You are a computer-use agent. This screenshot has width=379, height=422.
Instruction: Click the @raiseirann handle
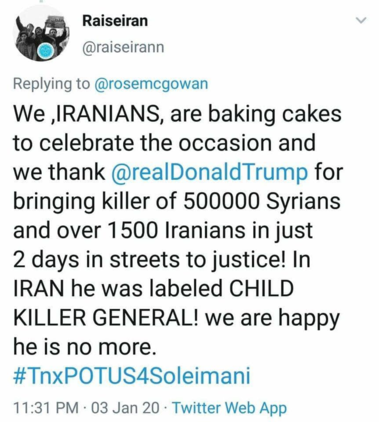click(123, 47)
